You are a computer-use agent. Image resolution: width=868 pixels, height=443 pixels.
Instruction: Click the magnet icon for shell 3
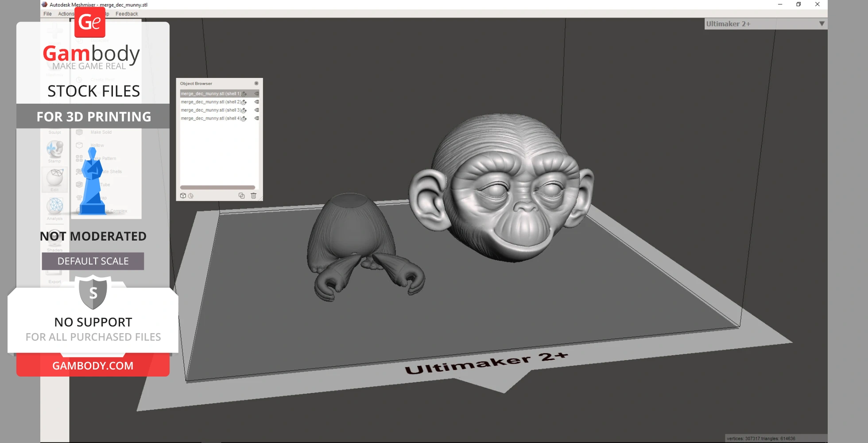click(244, 110)
